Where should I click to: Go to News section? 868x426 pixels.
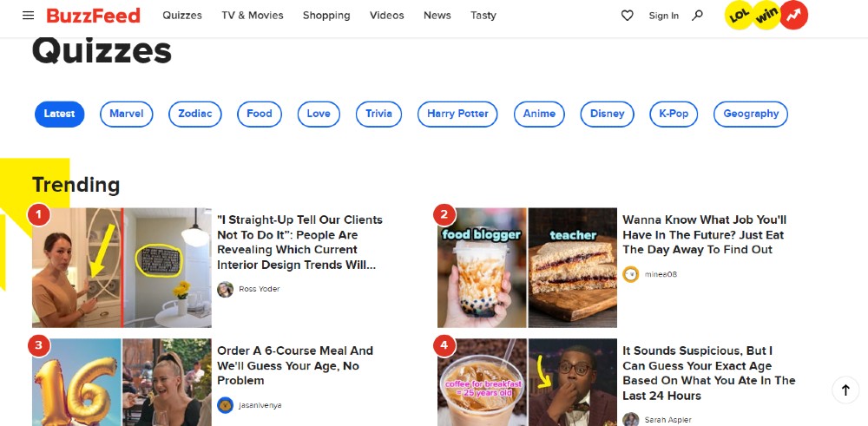(x=437, y=16)
